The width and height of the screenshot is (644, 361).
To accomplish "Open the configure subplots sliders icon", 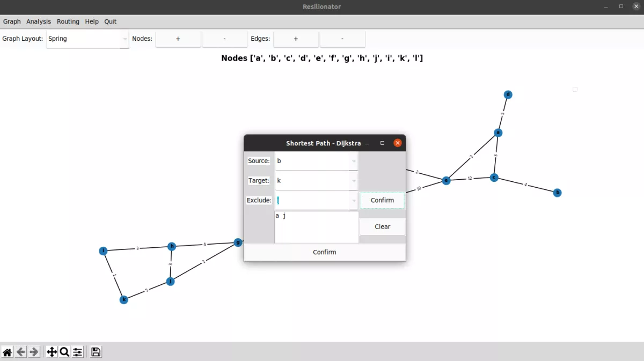I will pyautogui.click(x=78, y=352).
